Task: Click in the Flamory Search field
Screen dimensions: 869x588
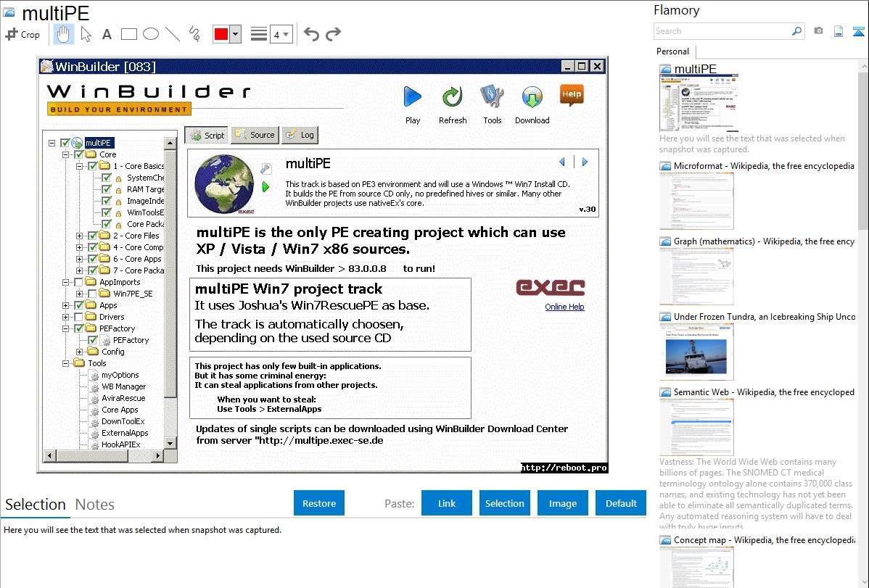Action: coord(722,31)
